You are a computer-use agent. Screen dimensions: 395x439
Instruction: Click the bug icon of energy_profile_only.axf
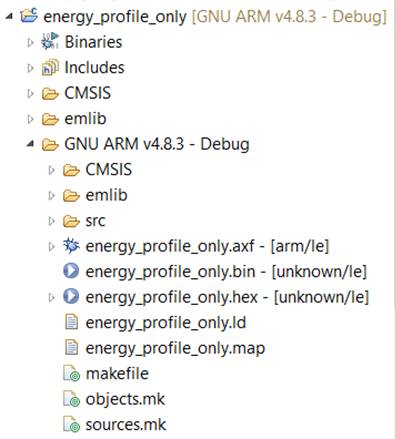coord(71,246)
